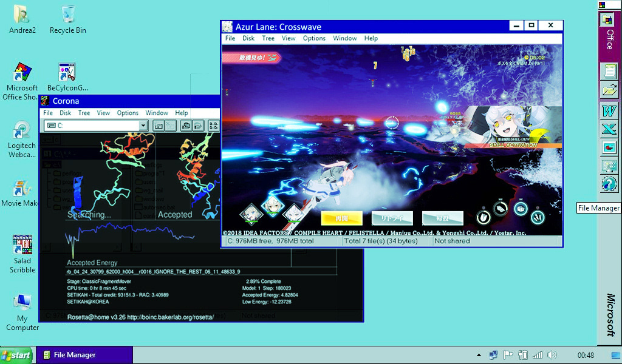The width and height of the screenshot is (622, 364).
Task: Click New Office Document icon on shortcut bar
Action: 609,72
